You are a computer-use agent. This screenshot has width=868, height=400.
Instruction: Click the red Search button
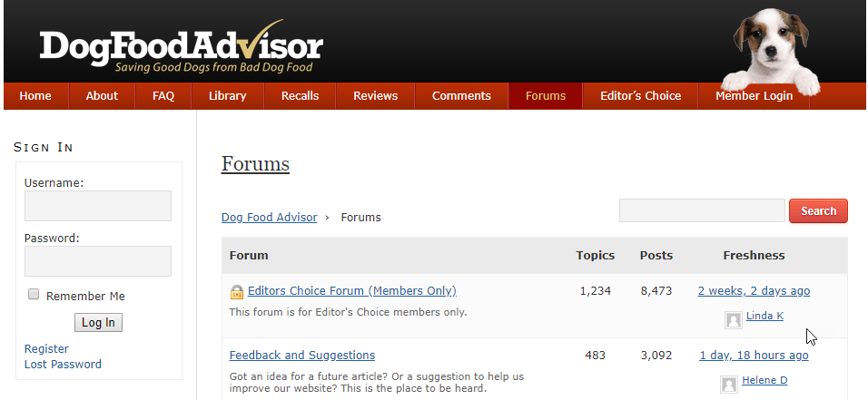pyautogui.click(x=818, y=210)
